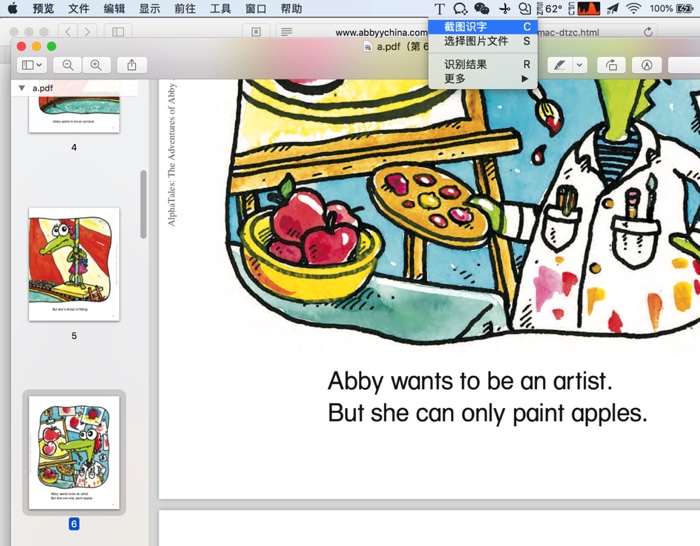Click Safari square tab icon left of address
Viewport: 700px width, 546px height.
click(x=256, y=32)
